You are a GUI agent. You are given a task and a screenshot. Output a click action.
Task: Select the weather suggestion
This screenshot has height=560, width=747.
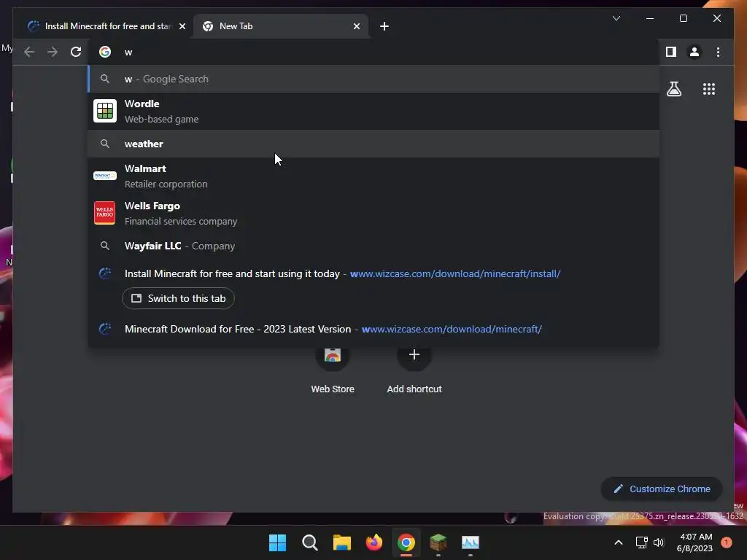click(373, 144)
